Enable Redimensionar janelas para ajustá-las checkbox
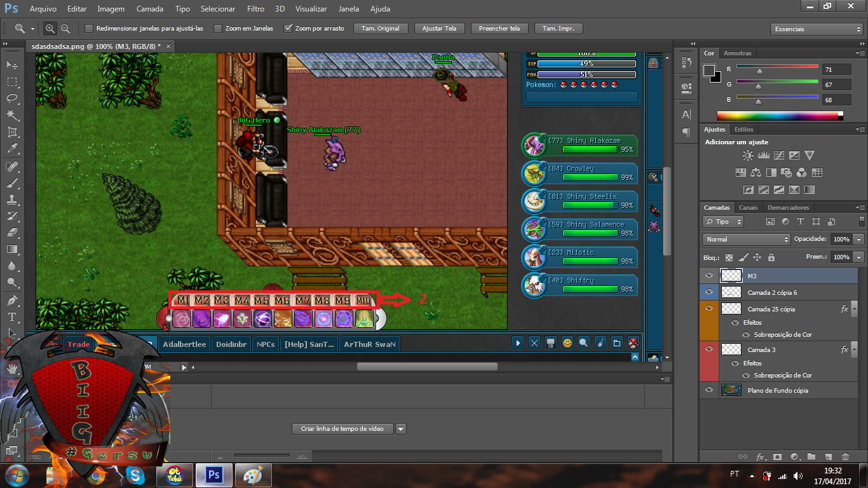Screen dimensions: 868x488 tap(89, 29)
